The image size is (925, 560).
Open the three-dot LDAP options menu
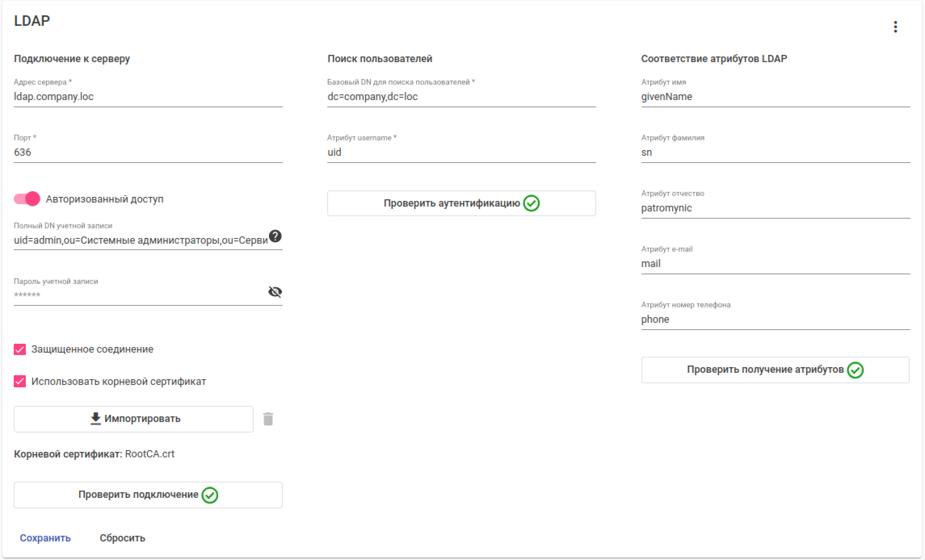pyautogui.click(x=895, y=27)
